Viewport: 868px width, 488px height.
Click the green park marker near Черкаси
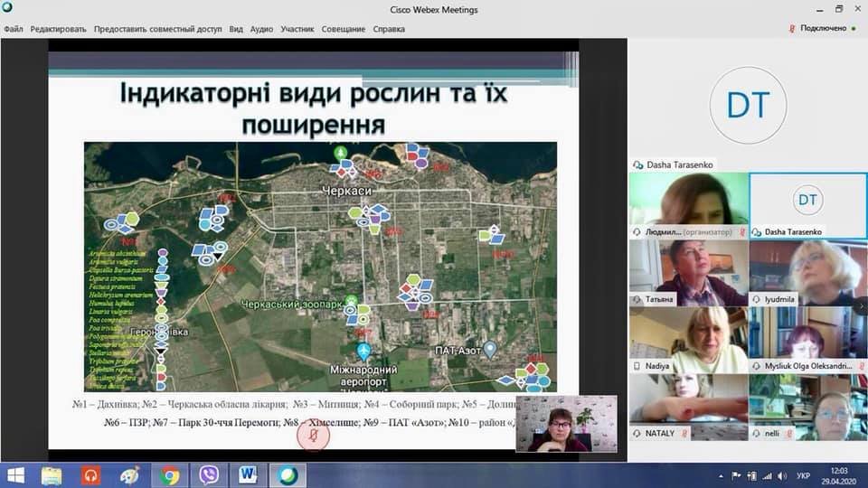pos(341,152)
